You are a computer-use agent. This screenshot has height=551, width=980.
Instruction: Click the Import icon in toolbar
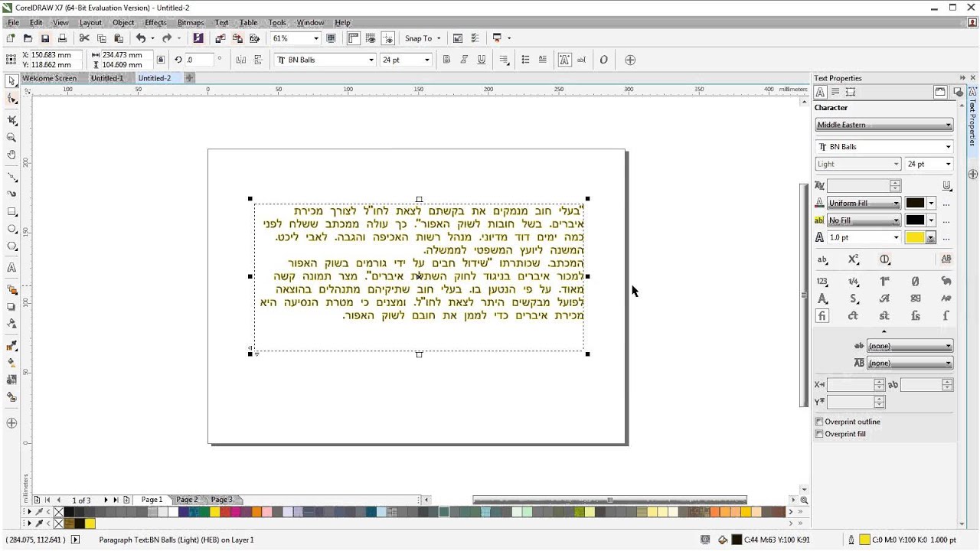tap(220, 38)
